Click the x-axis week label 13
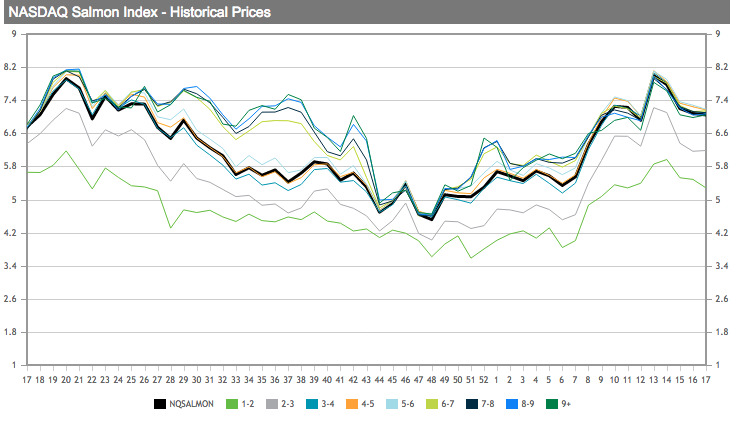Screen dimensions: 732x421 click(x=654, y=380)
